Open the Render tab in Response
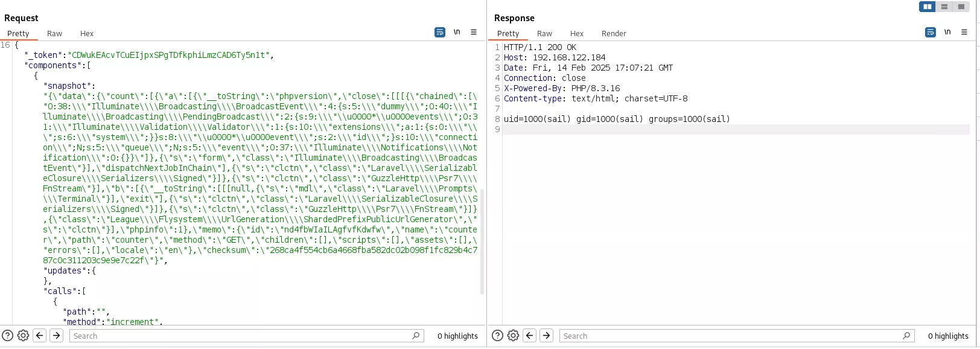The image size is (980, 349). point(614,34)
